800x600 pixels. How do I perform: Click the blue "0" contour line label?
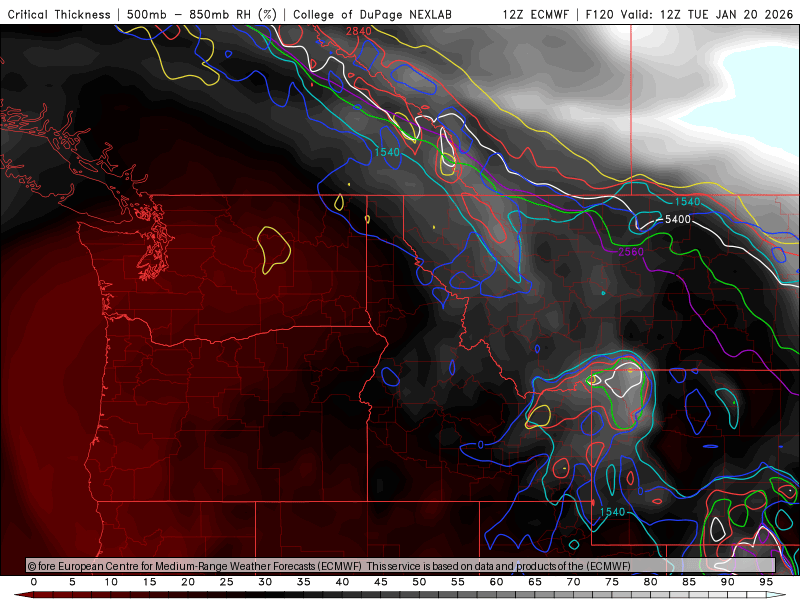click(481, 444)
